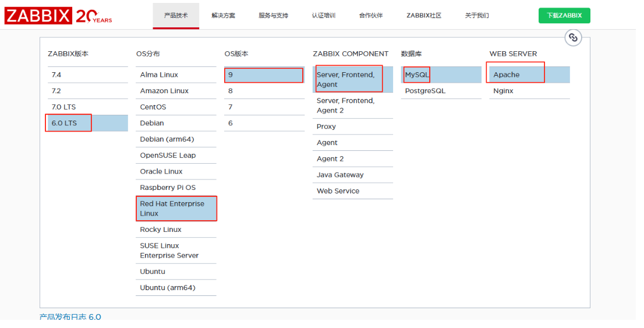The image size is (644, 328).
Task: Select OS version 9
Action: [264, 75]
